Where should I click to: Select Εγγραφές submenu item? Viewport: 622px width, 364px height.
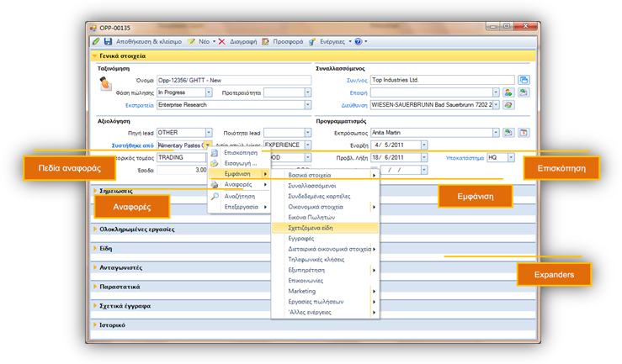(x=325, y=239)
